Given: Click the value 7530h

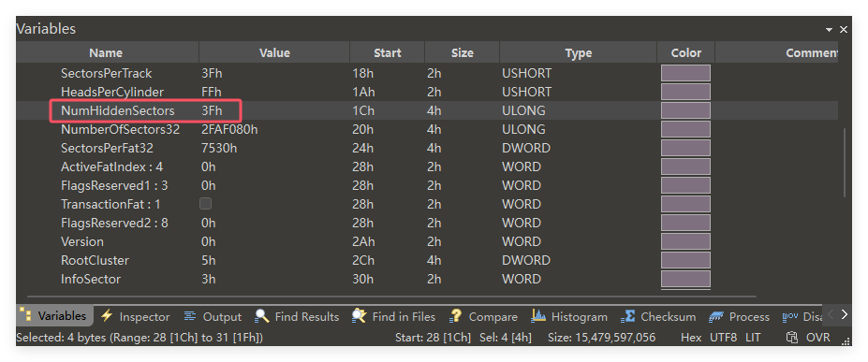Looking at the screenshot, I should (220, 148).
